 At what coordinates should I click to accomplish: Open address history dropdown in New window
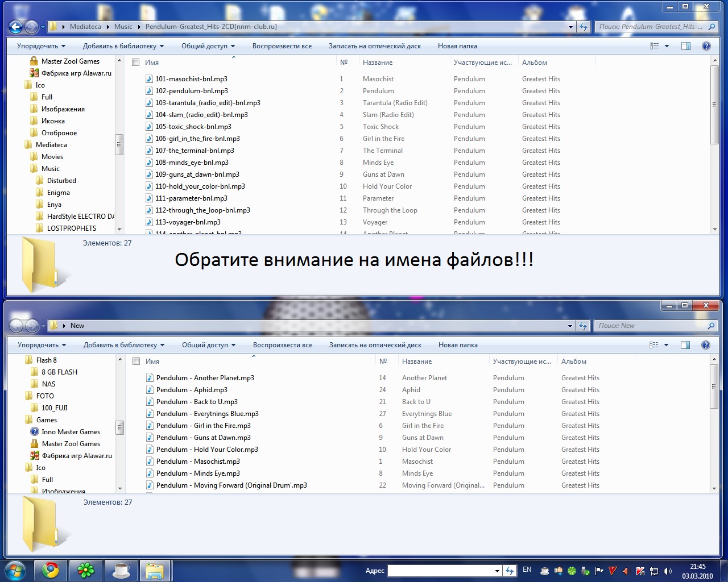pos(570,326)
